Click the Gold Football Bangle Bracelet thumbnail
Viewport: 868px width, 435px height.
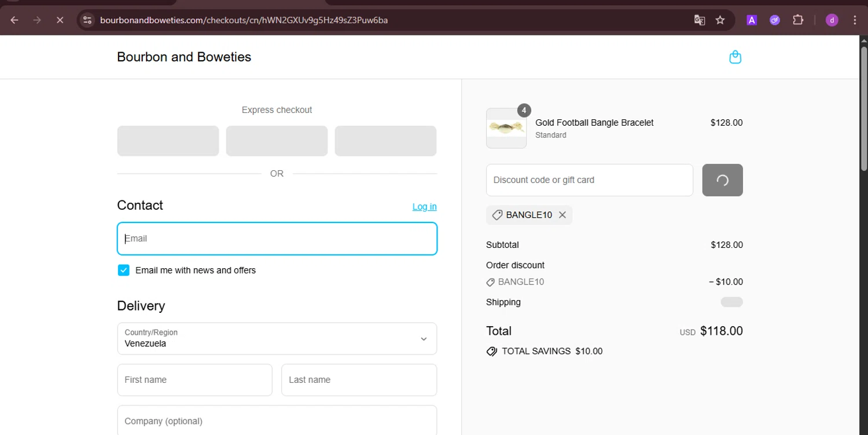point(506,128)
